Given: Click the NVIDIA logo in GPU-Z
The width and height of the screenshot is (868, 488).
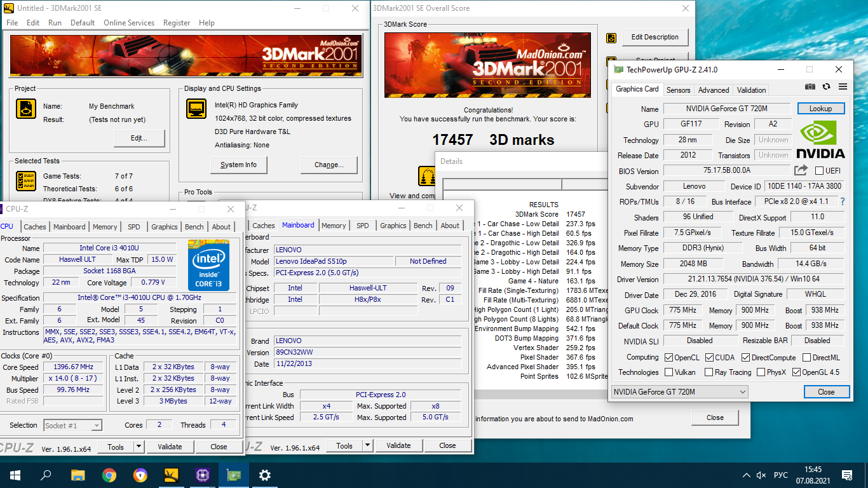Looking at the screenshot, I should [x=821, y=139].
